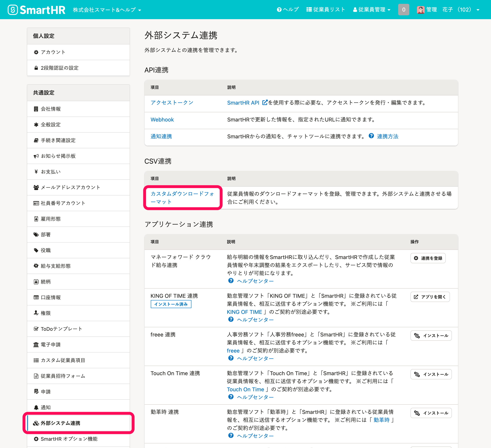
Task: Click the yen icon beside お支払い
Action: (x=36, y=171)
